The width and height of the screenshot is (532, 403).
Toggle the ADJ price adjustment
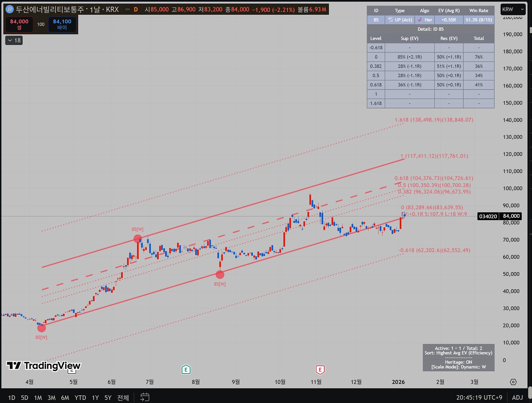(x=517, y=397)
